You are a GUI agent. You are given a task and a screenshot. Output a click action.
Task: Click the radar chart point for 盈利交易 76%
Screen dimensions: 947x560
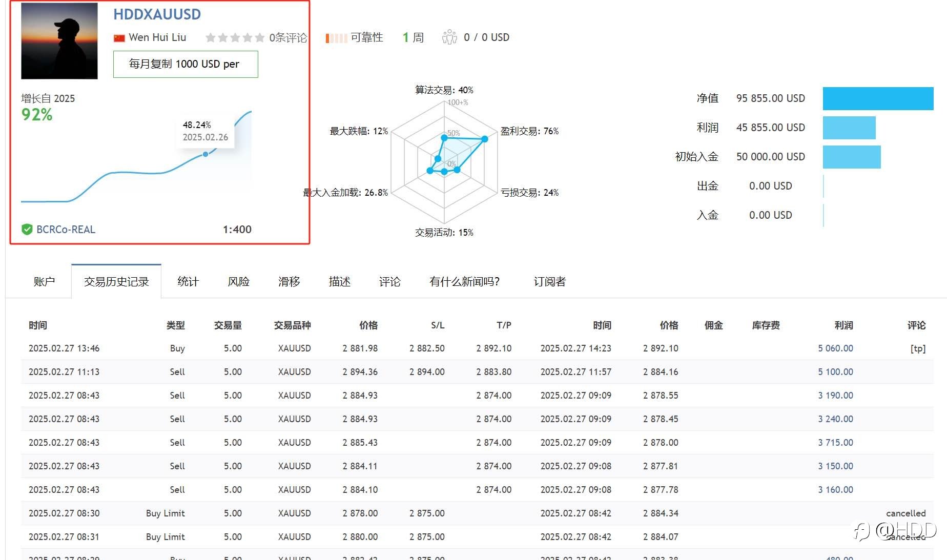click(x=485, y=139)
